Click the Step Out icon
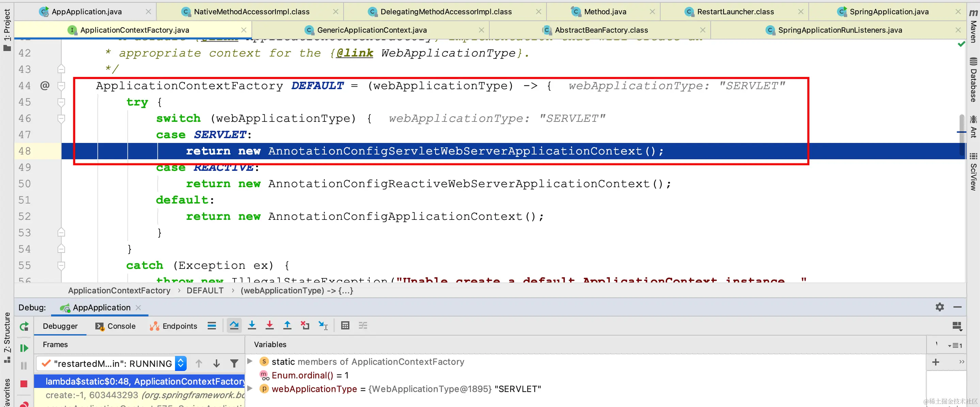This screenshot has width=980, height=407. (287, 326)
